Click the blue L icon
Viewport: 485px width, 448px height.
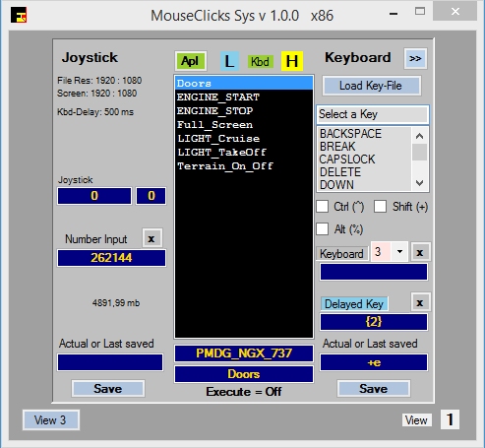[229, 61]
